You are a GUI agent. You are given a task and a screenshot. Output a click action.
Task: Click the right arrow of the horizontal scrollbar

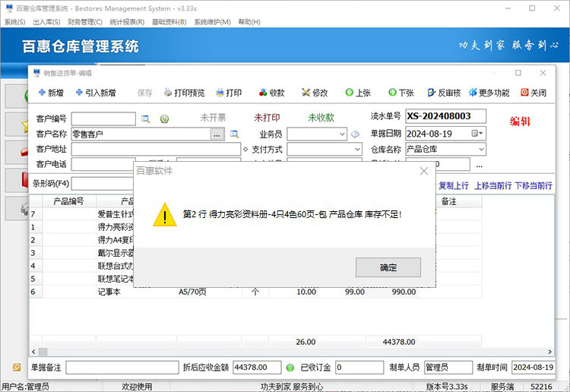pyautogui.click(x=549, y=351)
